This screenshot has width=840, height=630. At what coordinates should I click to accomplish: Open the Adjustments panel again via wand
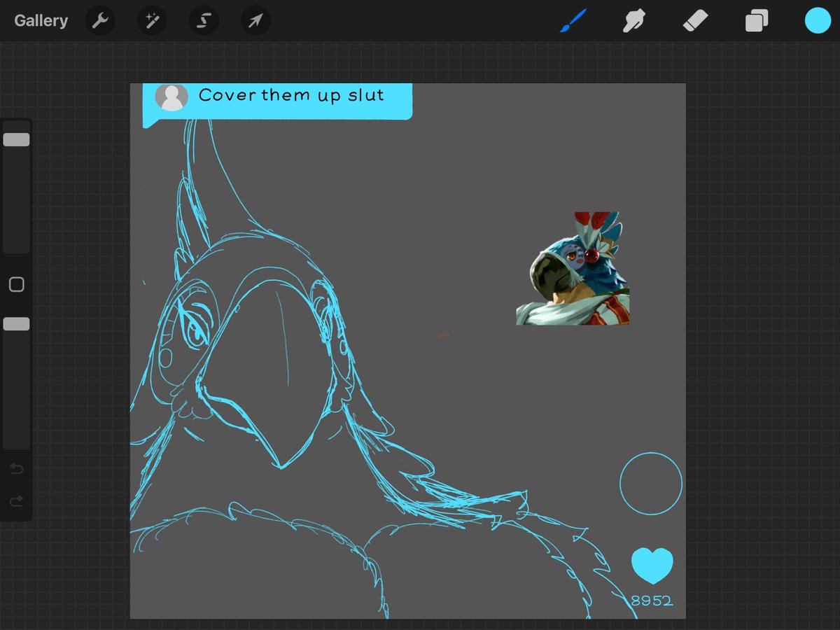[152, 20]
